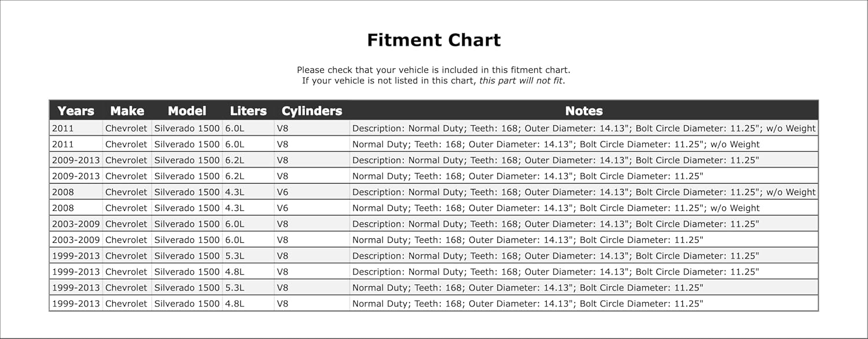Click the first 2003-2009 years cell
Image resolution: width=868 pixels, height=339 pixels.
(x=76, y=224)
